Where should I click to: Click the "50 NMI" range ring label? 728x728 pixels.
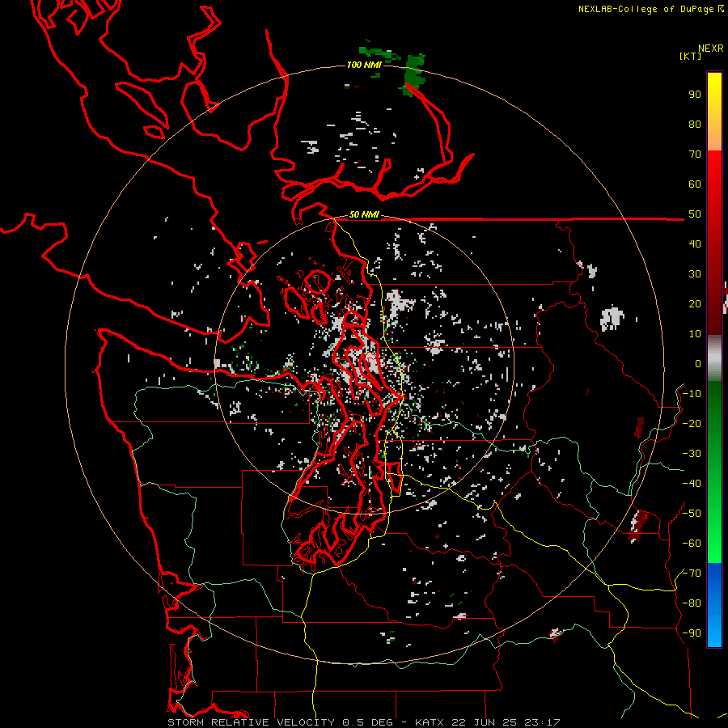click(x=364, y=214)
